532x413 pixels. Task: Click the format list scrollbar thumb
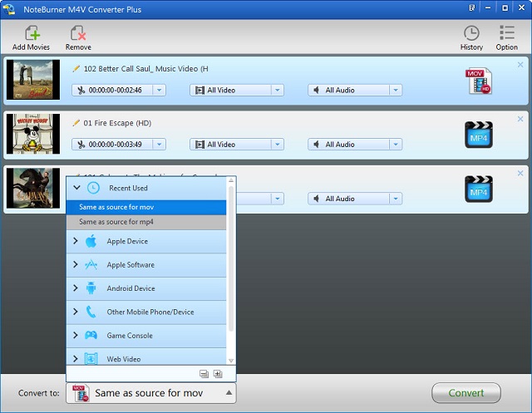231,258
